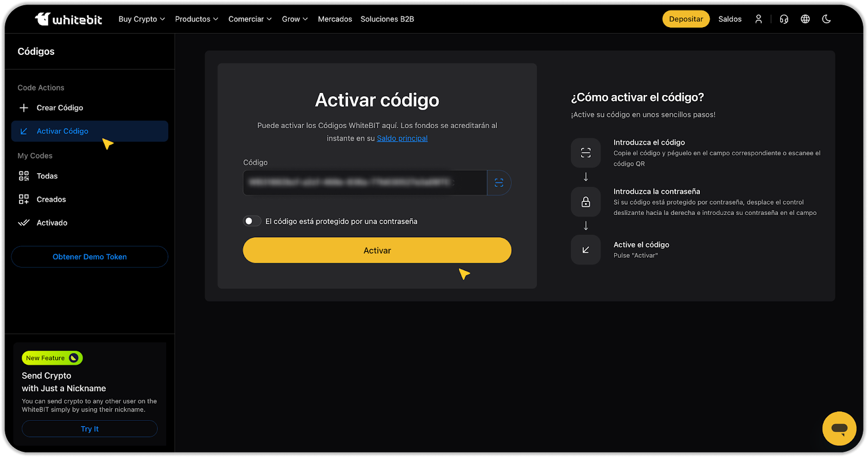This screenshot has width=868, height=457.
Task: Open the Comerciar dropdown
Action: [x=250, y=19]
